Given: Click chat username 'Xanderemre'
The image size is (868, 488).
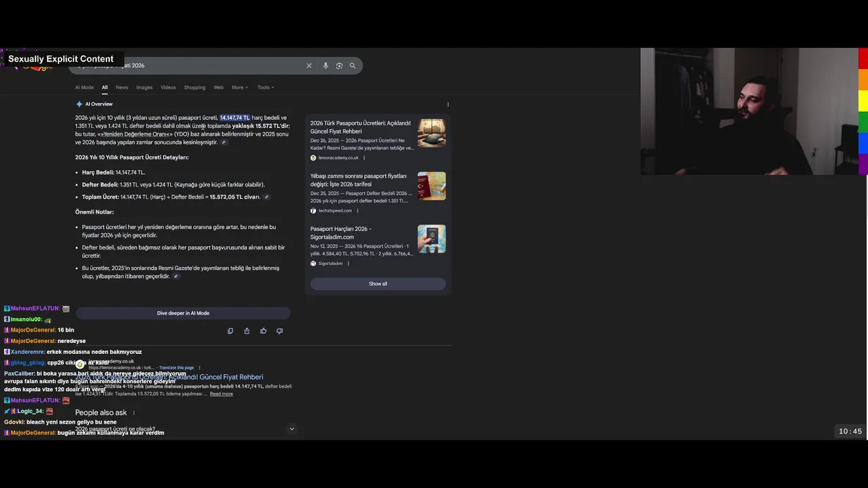Looking at the screenshot, I should 27,352.
